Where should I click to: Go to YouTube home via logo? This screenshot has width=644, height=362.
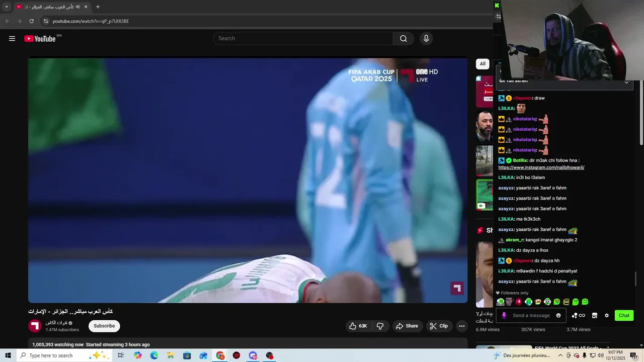(40, 39)
